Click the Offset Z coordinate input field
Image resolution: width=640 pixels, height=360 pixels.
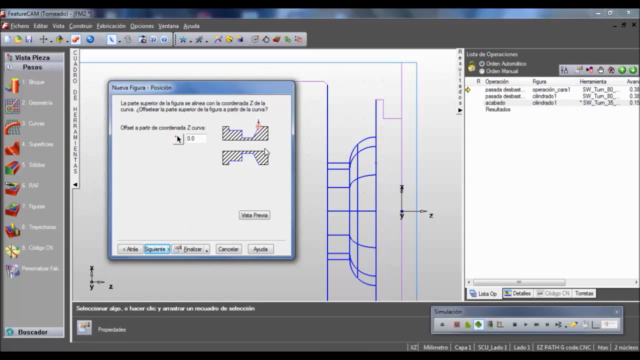click(196, 139)
